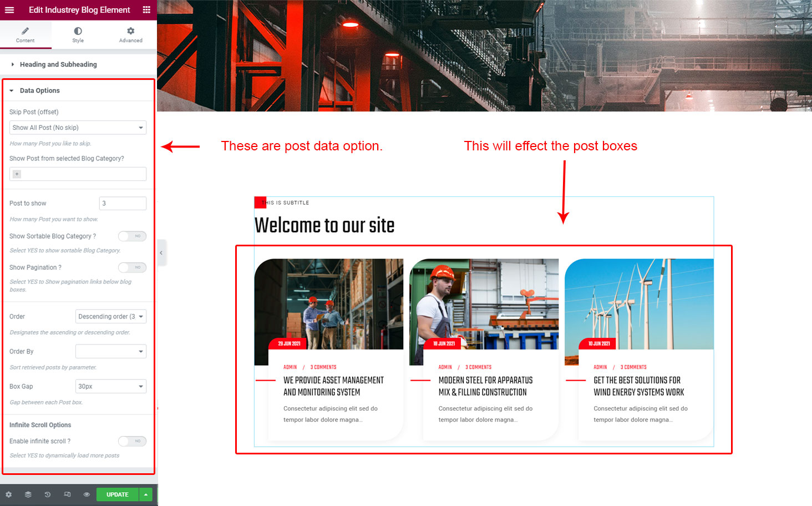Image resolution: width=812 pixels, height=506 pixels.
Task: Expand Heading and Subheading section
Action: coord(58,64)
